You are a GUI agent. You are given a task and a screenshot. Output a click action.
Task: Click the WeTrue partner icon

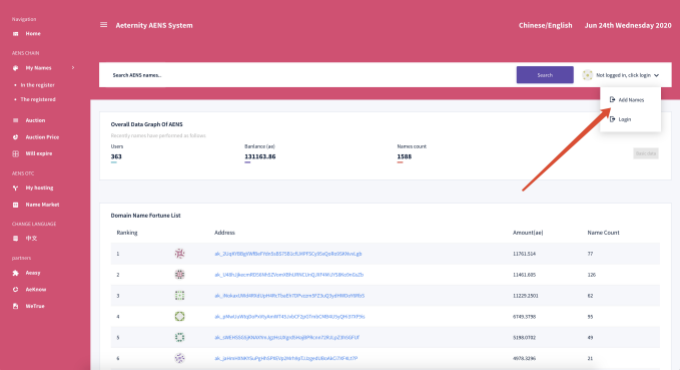point(16,306)
